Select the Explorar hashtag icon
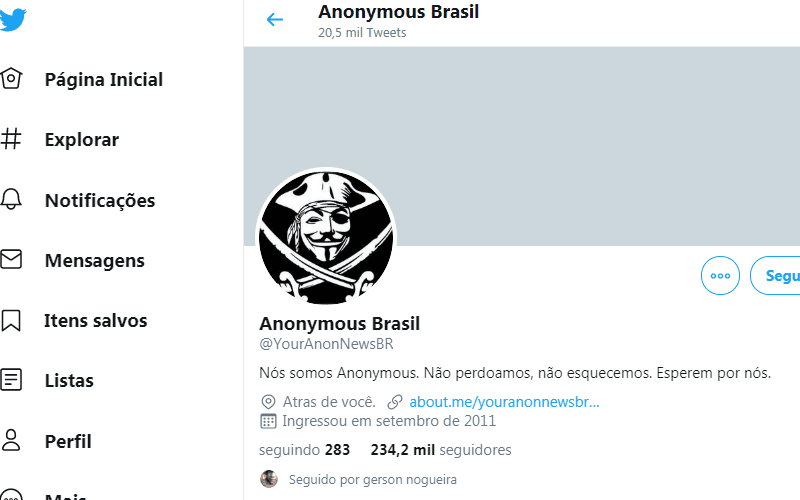 (11, 139)
